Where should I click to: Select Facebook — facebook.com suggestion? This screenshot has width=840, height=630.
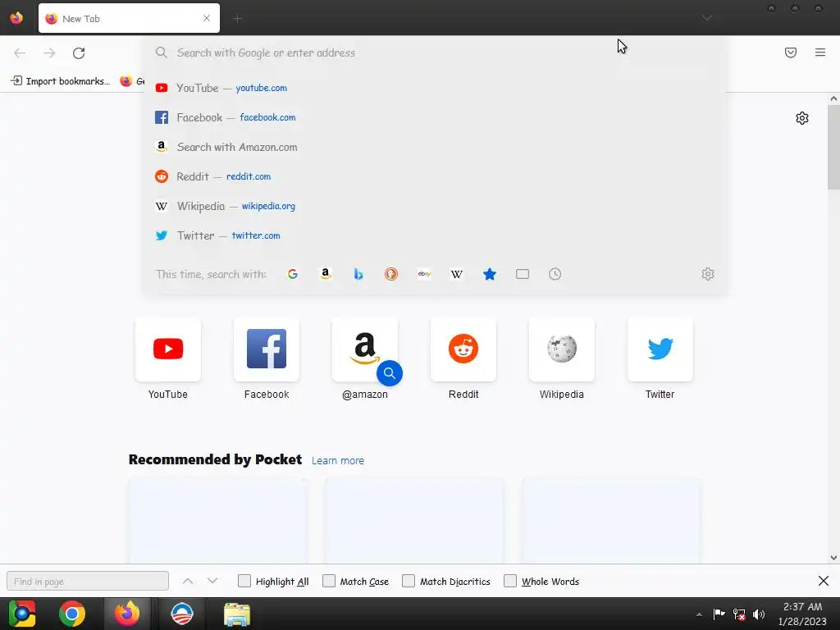tap(434, 117)
